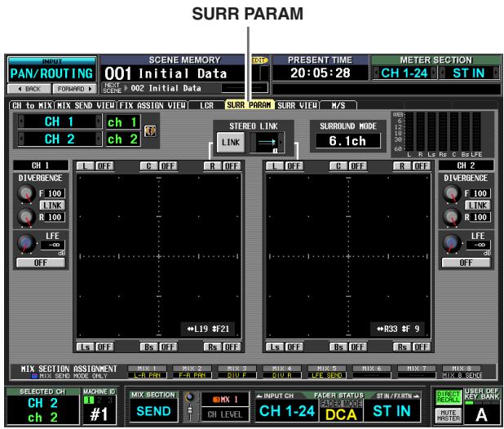Open the stereo link pattern selector arrow

pyautogui.click(x=281, y=142)
